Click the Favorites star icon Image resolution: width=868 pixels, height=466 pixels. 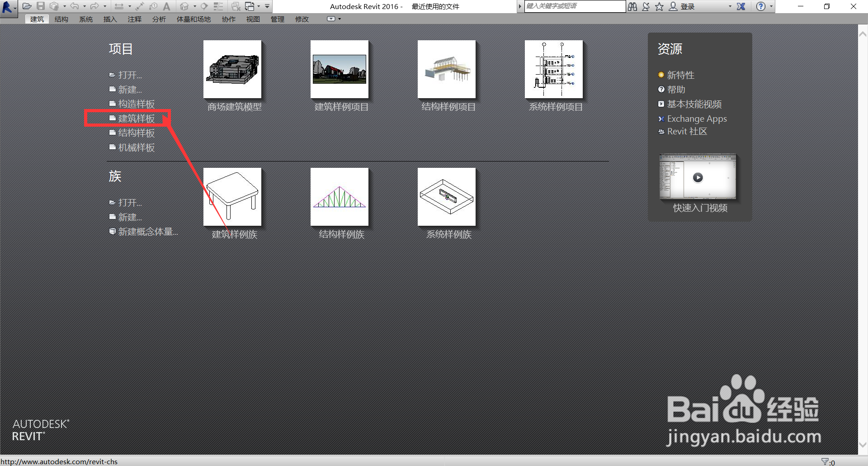click(659, 6)
